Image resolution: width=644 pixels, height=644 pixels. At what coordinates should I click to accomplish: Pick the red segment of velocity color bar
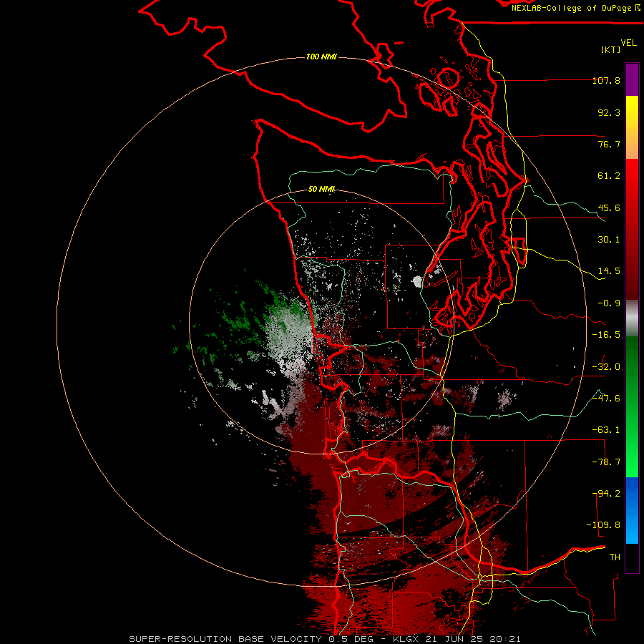632,229
